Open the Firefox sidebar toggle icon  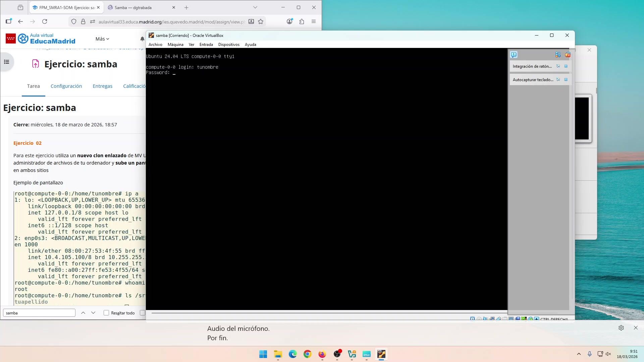(9, 21)
